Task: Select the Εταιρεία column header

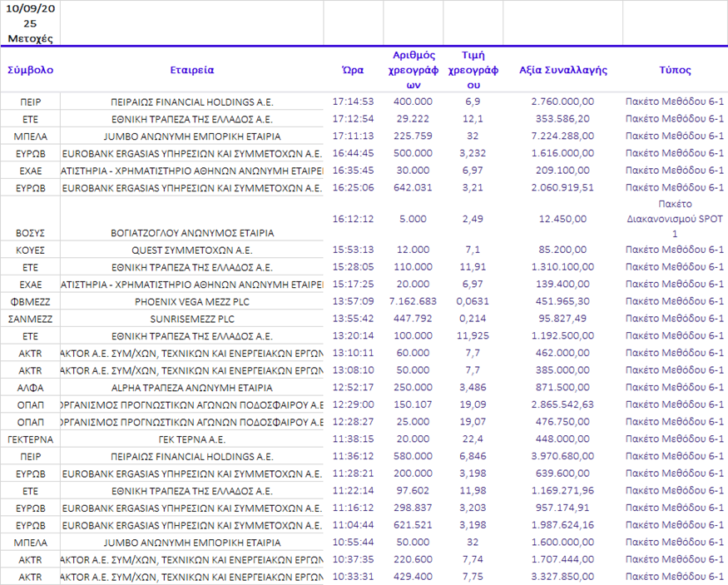Action: pyautogui.click(x=191, y=70)
